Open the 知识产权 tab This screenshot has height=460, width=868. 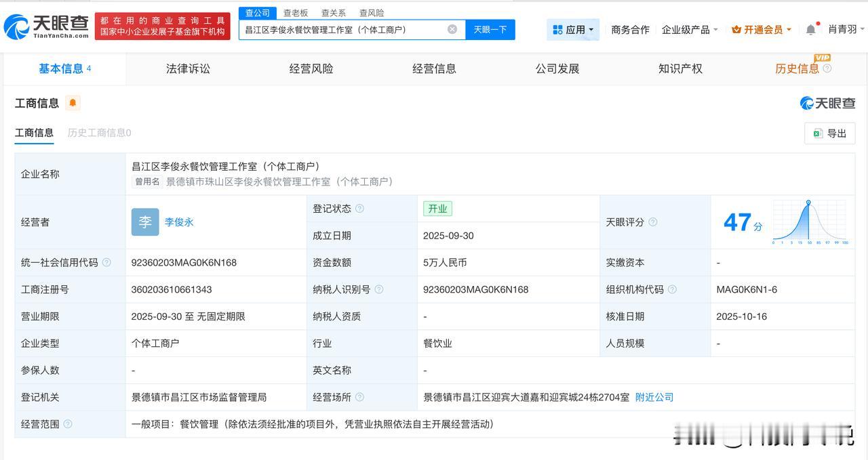(680, 68)
